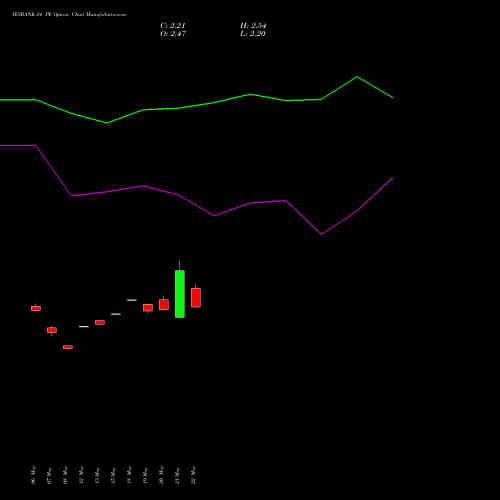Screen dimensions: 500x500
Task: Select the 12 May date label
Action: 81,475
